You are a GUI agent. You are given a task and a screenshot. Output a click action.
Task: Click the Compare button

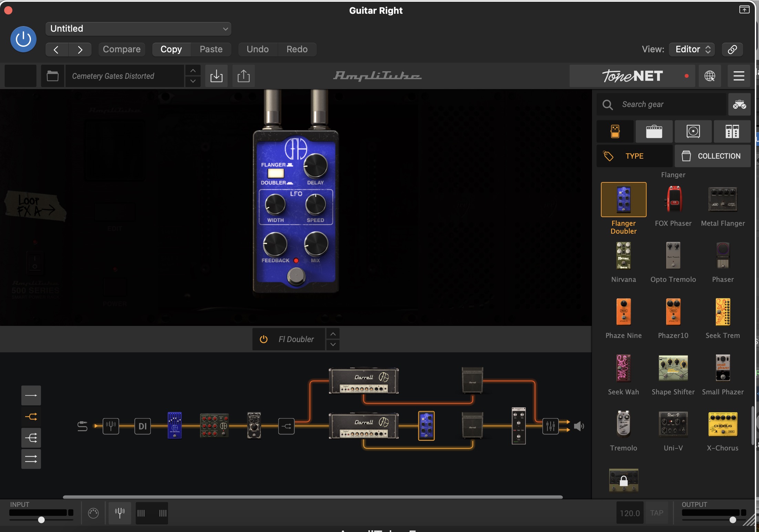(x=122, y=49)
